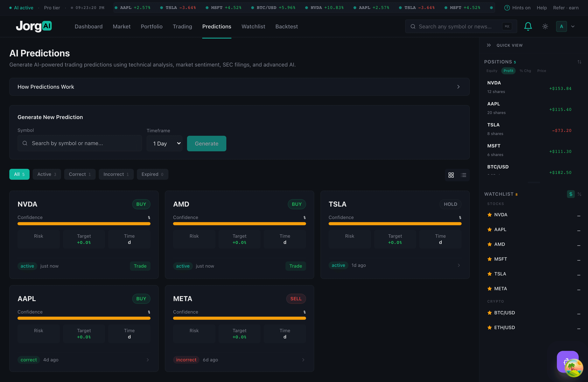588x382 pixels.
Task: Switch to grid view layout
Action: (451, 175)
